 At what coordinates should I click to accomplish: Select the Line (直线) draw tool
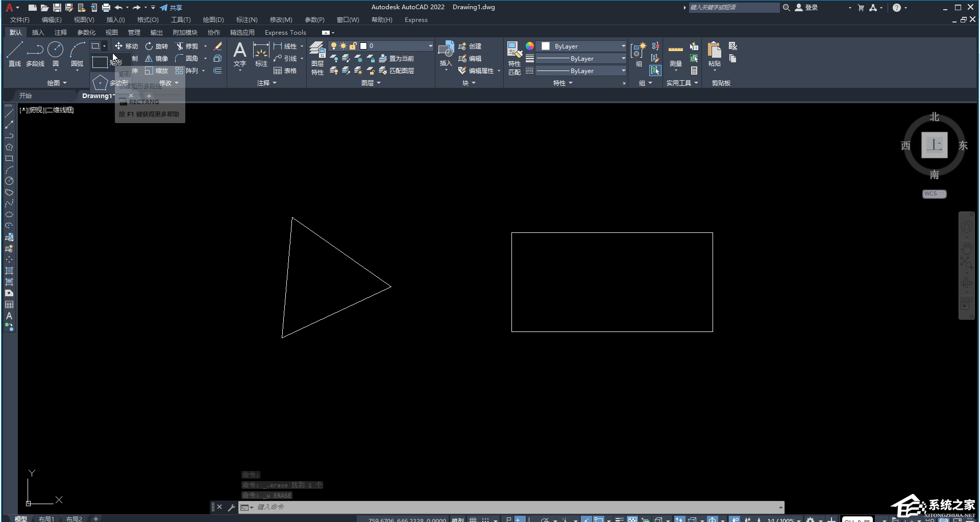[x=15, y=54]
